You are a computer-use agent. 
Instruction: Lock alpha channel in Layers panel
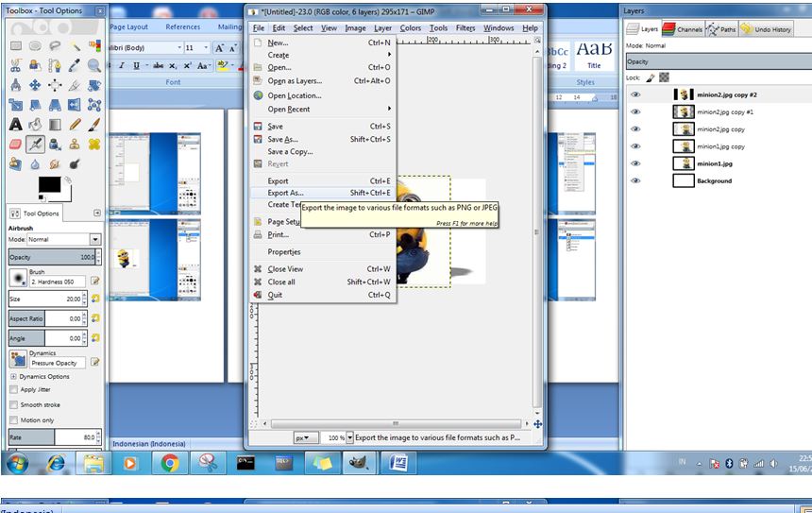[664, 77]
